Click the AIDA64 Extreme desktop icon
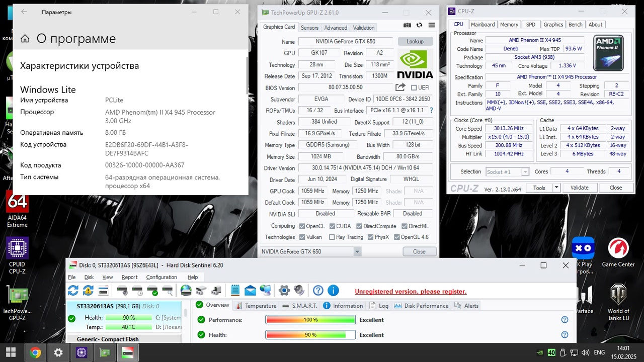 pyautogui.click(x=17, y=209)
